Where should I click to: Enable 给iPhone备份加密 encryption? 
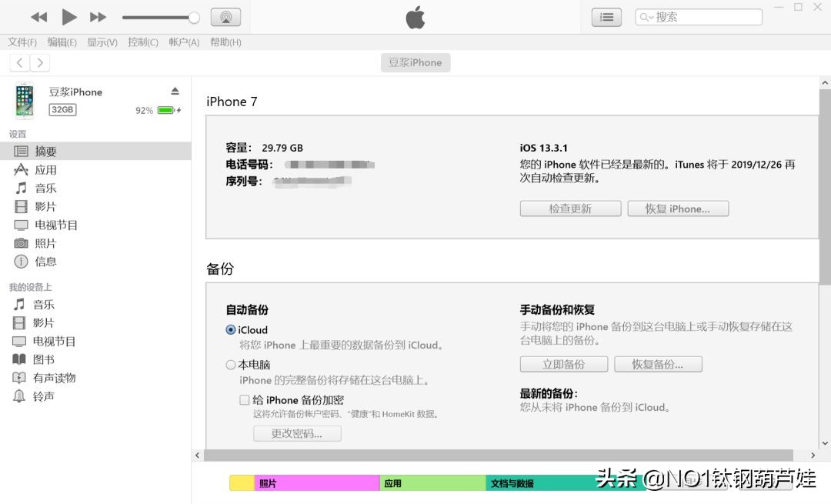pos(244,399)
